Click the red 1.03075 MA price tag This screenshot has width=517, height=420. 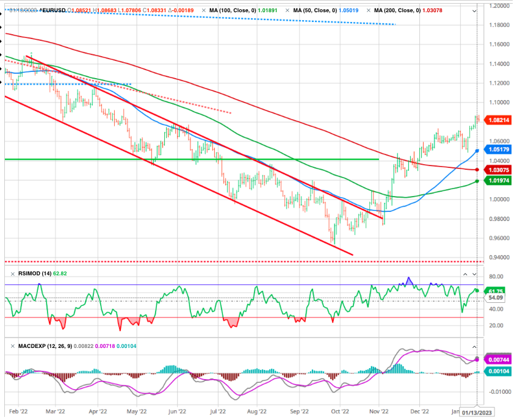tap(498, 170)
